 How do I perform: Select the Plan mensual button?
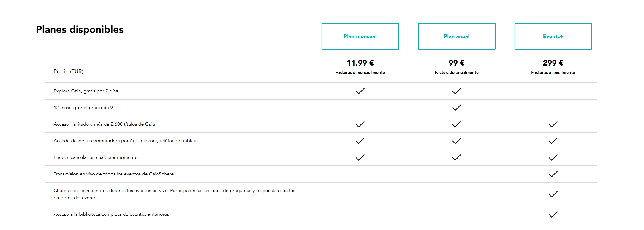(360, 36)
